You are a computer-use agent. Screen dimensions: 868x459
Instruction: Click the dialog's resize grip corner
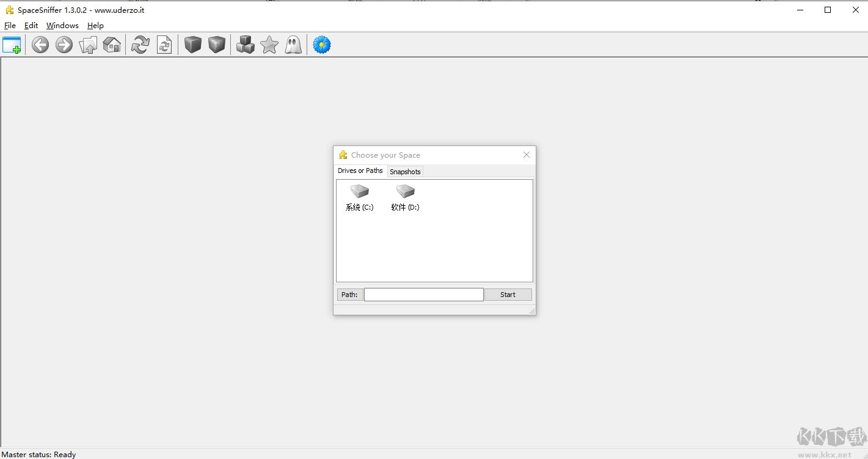click(x=532, y=312)
